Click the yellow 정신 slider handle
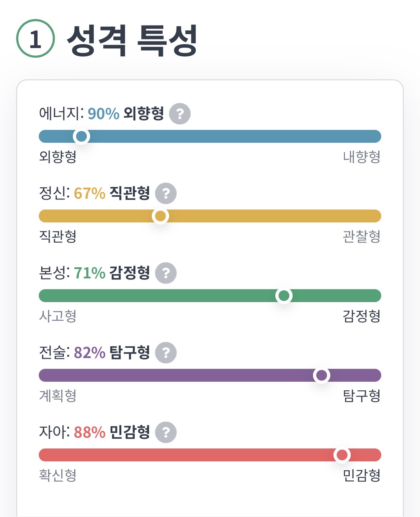Viewport: 420px width, 517px height. 160,216
